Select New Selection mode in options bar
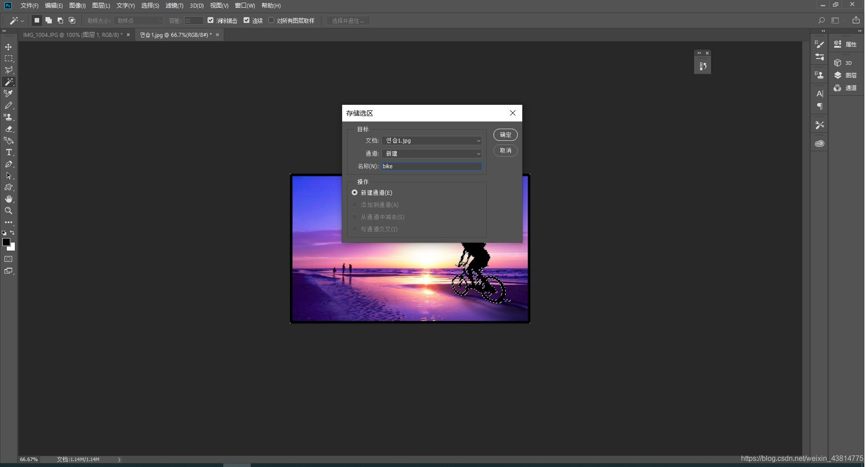Screen dimensions: 868x467 (37, 20)
